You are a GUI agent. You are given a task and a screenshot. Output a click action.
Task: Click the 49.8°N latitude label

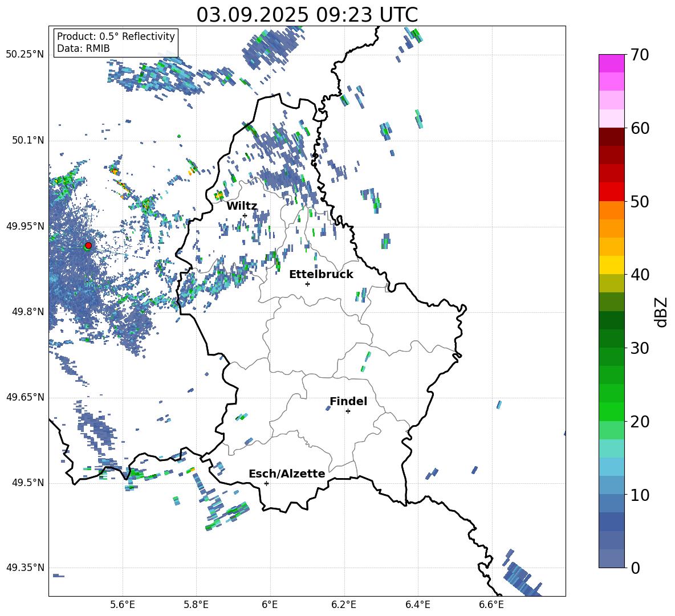click(x=27, y=312)
